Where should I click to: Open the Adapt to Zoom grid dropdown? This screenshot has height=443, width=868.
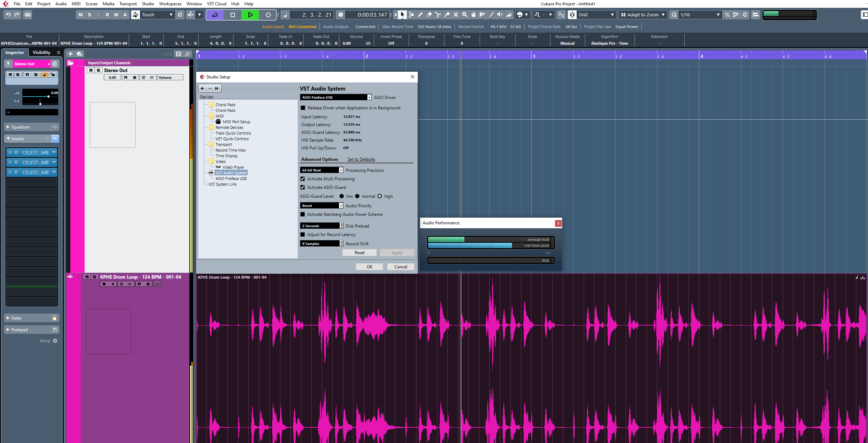[x=642, y=15]
